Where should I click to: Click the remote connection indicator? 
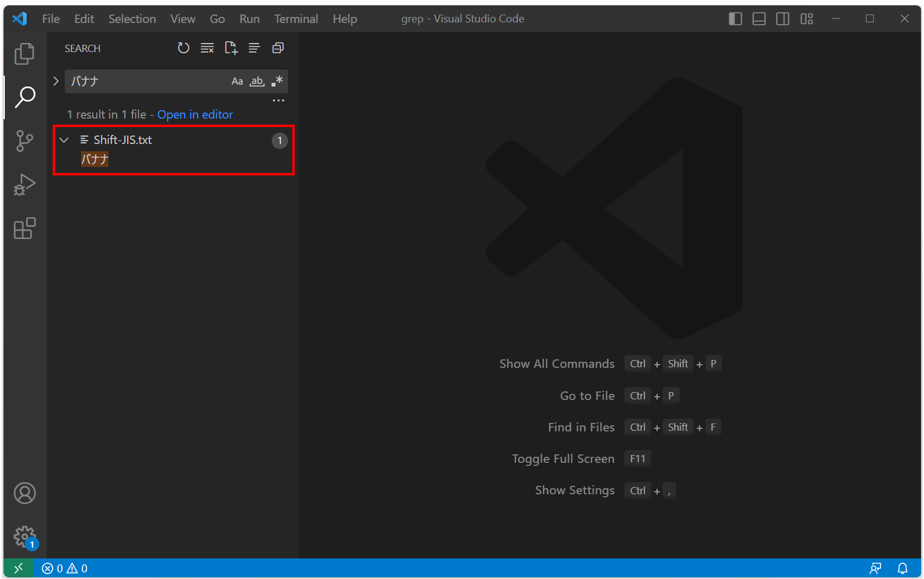coord(18,568)
